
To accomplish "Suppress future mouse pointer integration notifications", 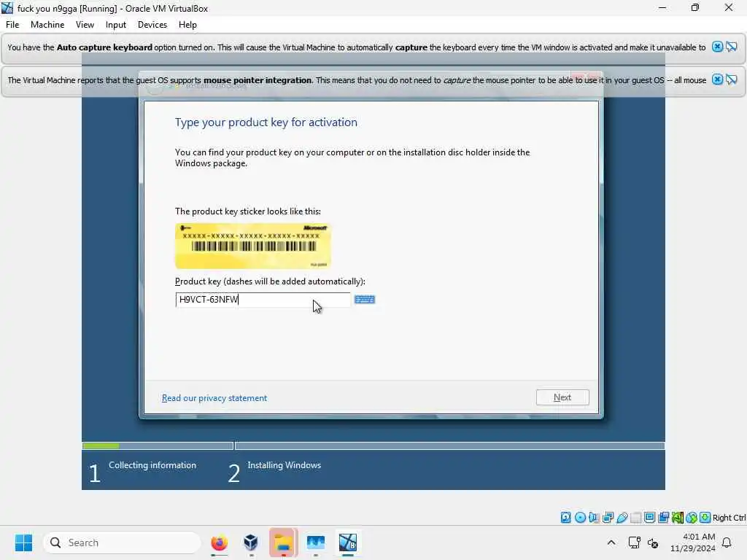I will point(732,79).
